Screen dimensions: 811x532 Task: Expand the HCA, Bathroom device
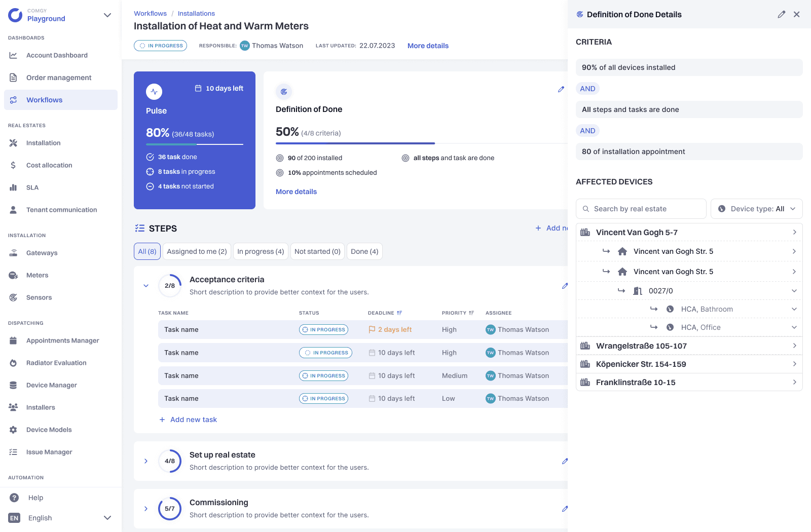[x=794, y=309]
